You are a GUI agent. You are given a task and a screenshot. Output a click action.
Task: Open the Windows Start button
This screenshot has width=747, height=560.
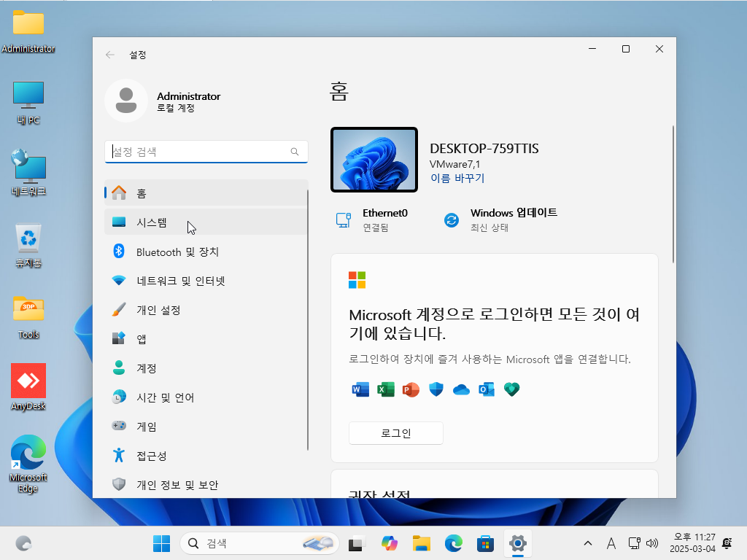point(161,543)
